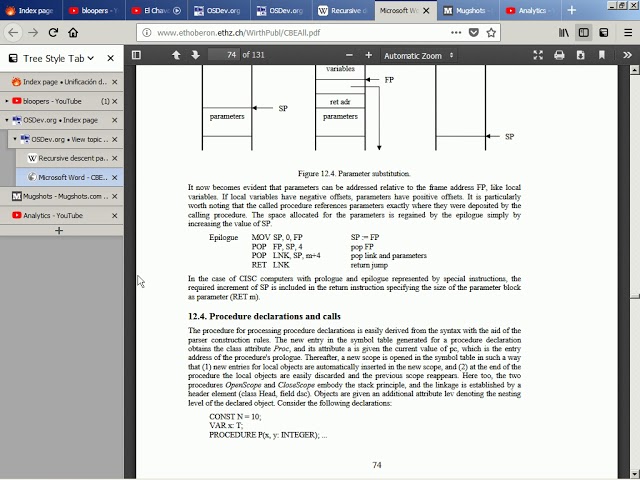The image size is (640, 480).
Task: Open page actions three-dot menu
Action: pos(456,33)
